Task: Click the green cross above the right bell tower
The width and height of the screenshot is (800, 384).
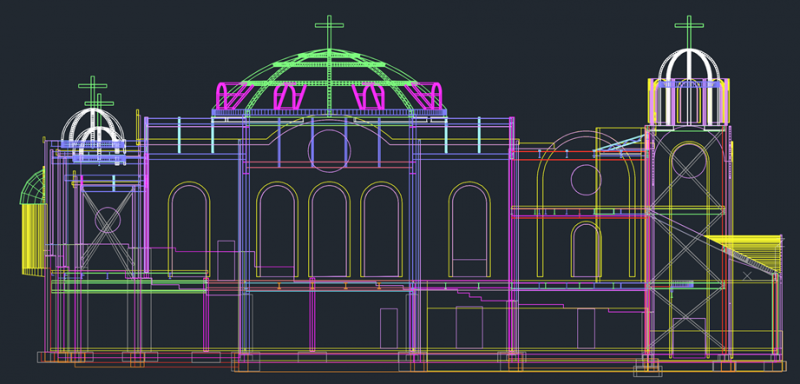Action: (689, 31)
